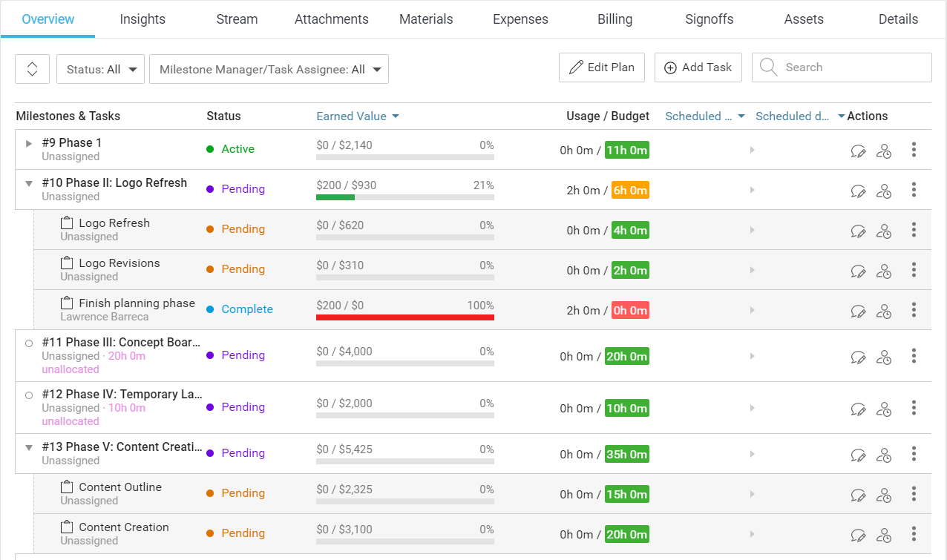Click assignee icon on Finish planning phase row
Screen dimensions: 947x560
884,310
